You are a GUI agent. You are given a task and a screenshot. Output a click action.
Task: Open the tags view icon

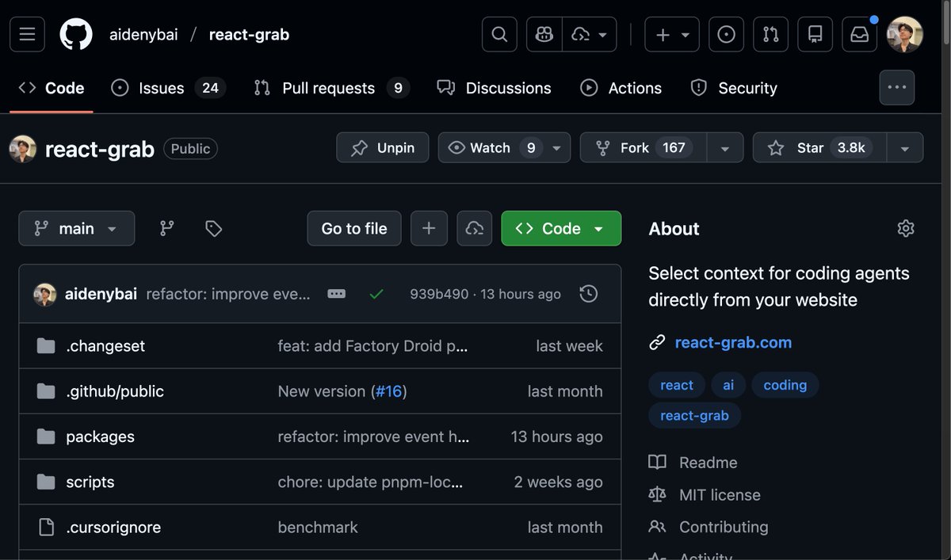212,228
